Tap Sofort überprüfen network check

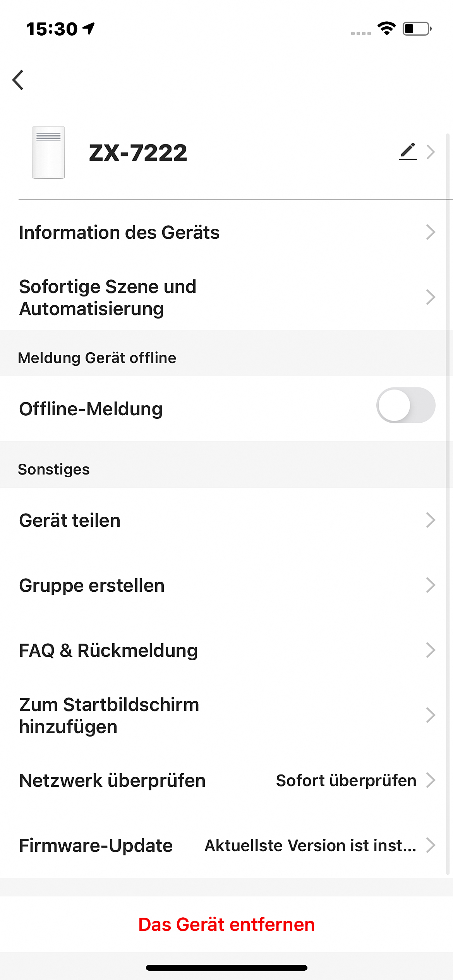coord(346,780)
